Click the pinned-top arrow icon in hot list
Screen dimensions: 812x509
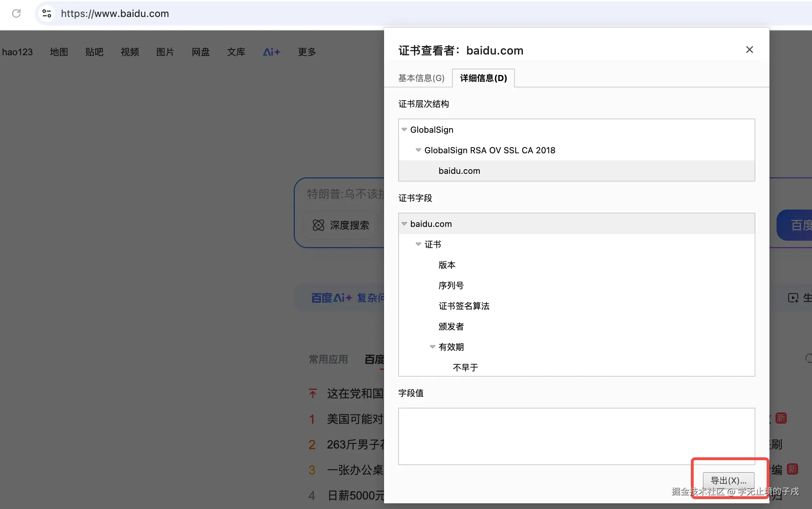312,393
